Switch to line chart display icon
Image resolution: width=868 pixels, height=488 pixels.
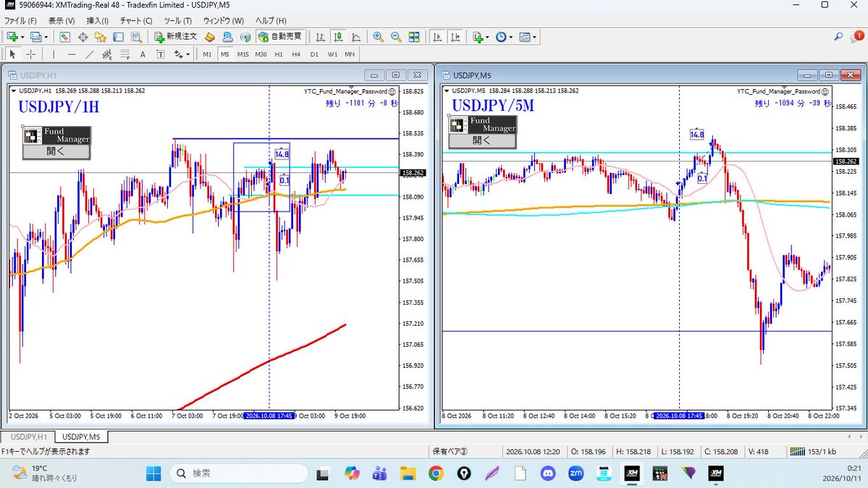click(356, 37)
